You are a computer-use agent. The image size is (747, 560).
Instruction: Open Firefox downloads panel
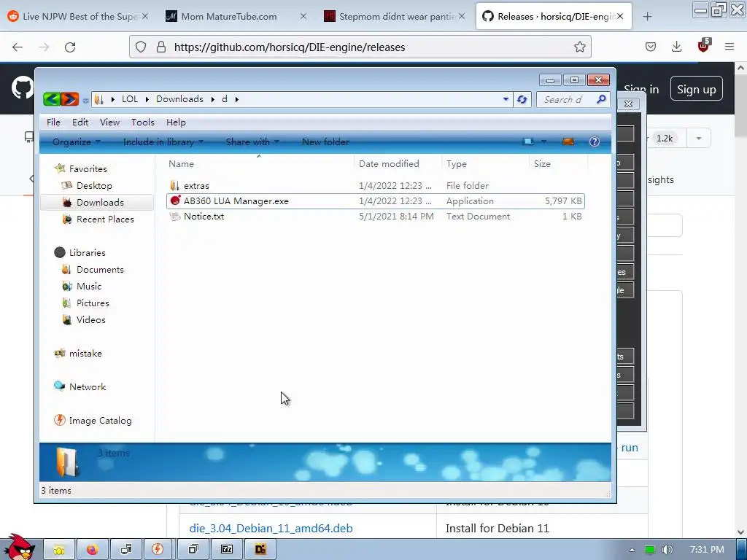pyautogui.click(x=676, y=47)
